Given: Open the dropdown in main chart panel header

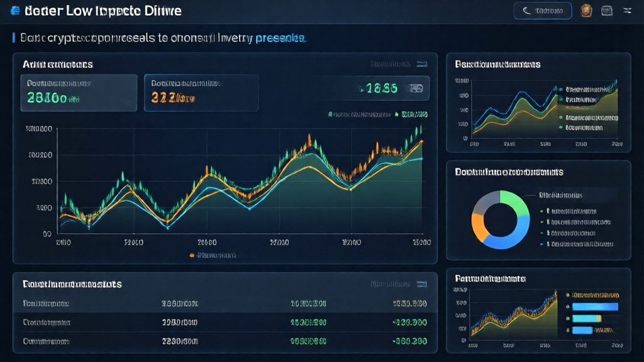Looking at the screenshot, I should [x=390, y=63].
